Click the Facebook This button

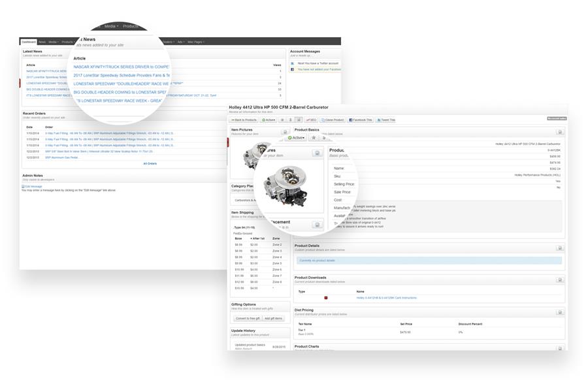(x=361, y=120)
